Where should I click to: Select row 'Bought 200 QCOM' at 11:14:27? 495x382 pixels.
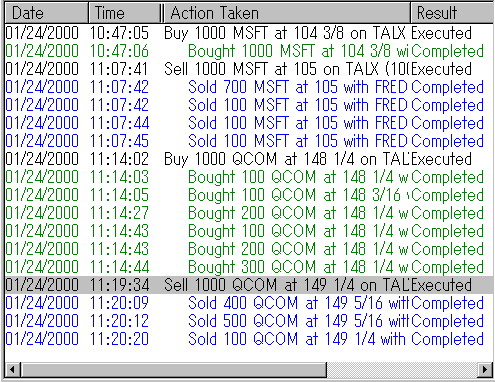tap(249, 213)
